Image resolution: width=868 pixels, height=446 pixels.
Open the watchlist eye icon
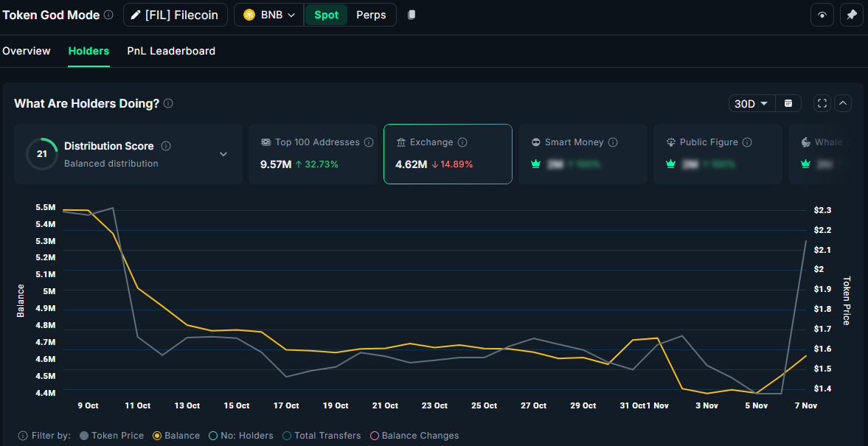click(822, 15)
